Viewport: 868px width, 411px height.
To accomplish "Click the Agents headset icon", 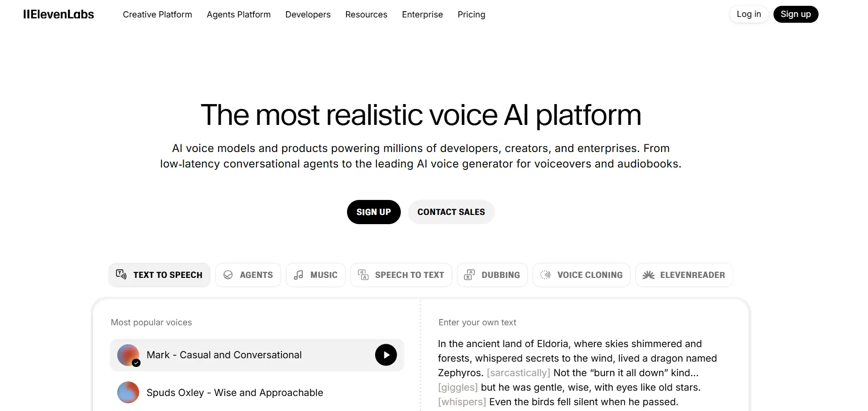I will click(228, 274).
